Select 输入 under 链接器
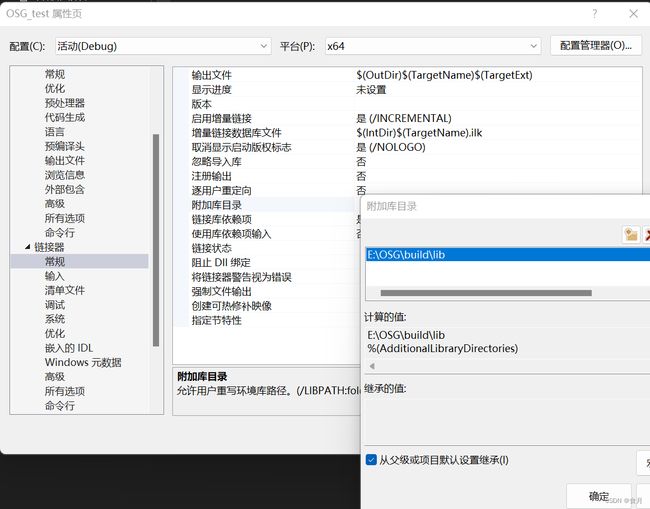Screen dimensions: 650x509 [x=55, y=276]
